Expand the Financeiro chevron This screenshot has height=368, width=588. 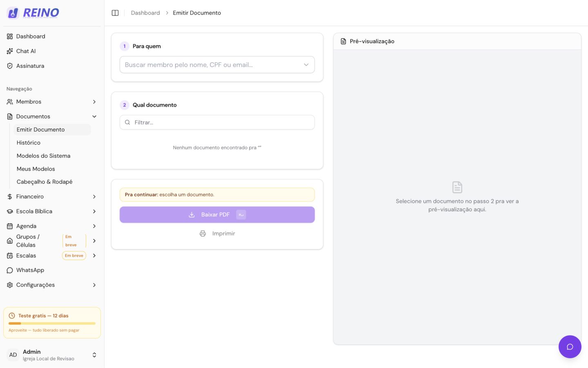click(94, 197)
